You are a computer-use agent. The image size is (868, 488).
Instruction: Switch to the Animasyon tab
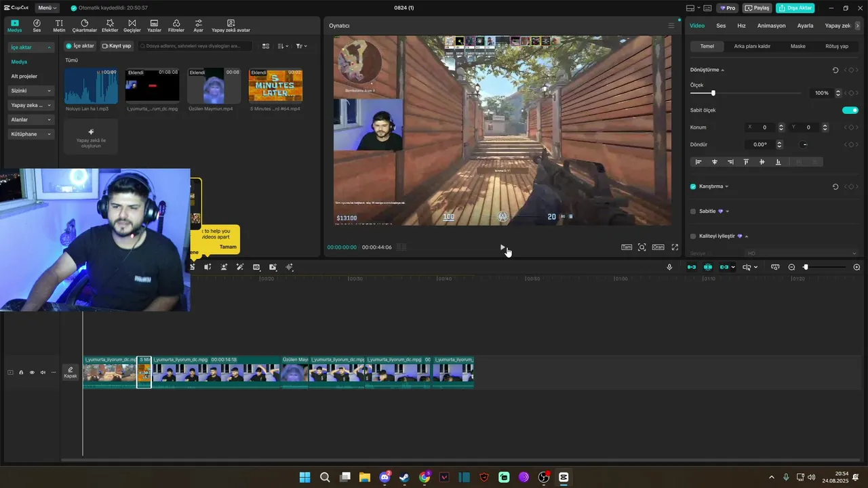[771, 26]
